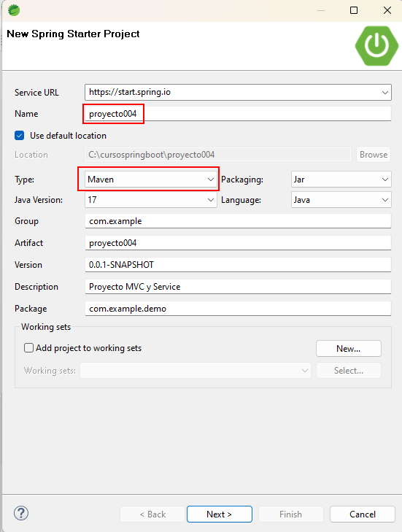This screenshot has height=532, width=402.
Task: Click the grayed-out Finish button
Action: coord(290,514)
